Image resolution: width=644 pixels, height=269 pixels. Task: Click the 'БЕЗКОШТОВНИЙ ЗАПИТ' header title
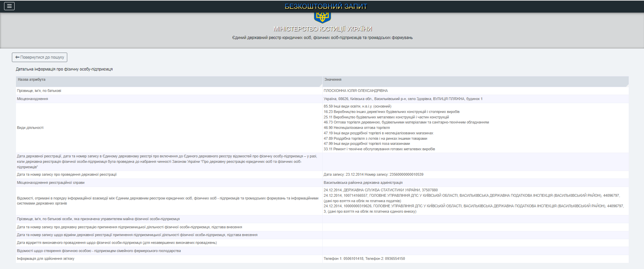coord(325,6)
